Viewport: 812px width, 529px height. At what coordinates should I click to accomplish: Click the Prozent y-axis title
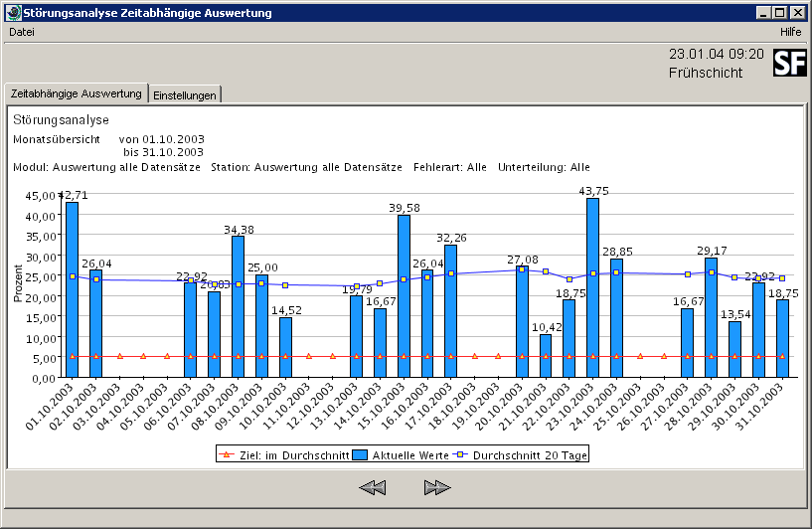[x=18, y=283]
